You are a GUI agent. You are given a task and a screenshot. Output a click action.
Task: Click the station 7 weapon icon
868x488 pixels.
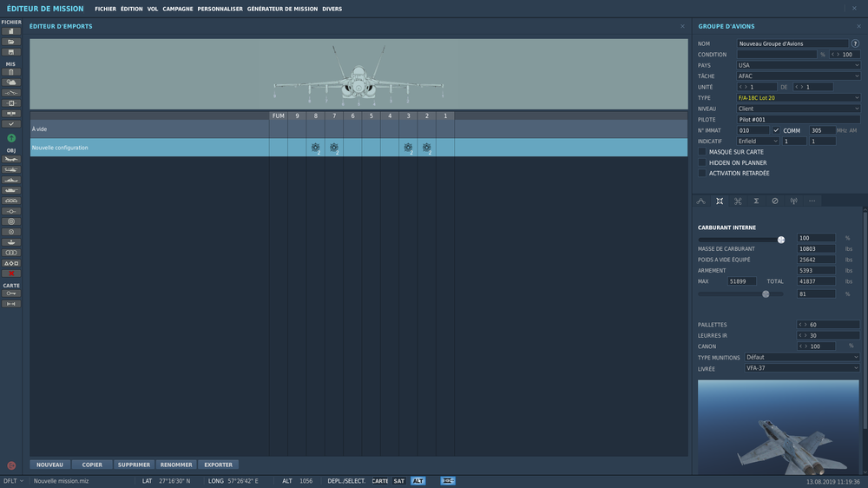coord(334,148)
